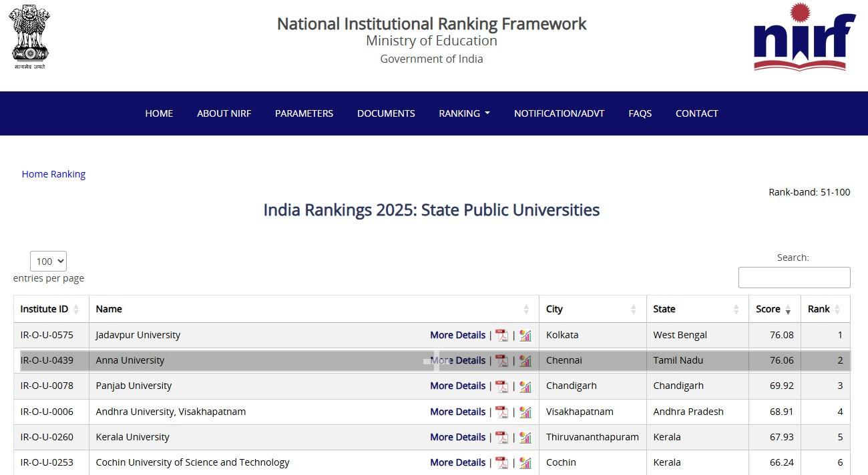Click institute ID IR-O-U-0575
The image size is (868, 475).
47,335
